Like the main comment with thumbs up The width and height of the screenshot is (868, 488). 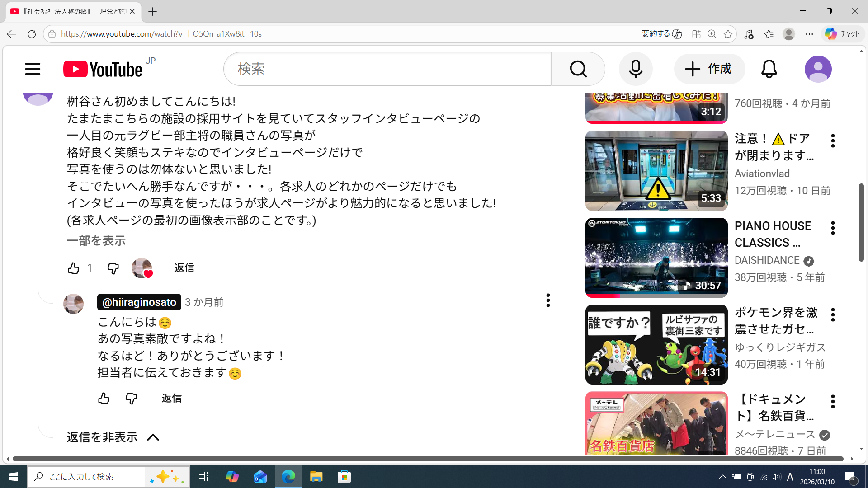point(73,268)
